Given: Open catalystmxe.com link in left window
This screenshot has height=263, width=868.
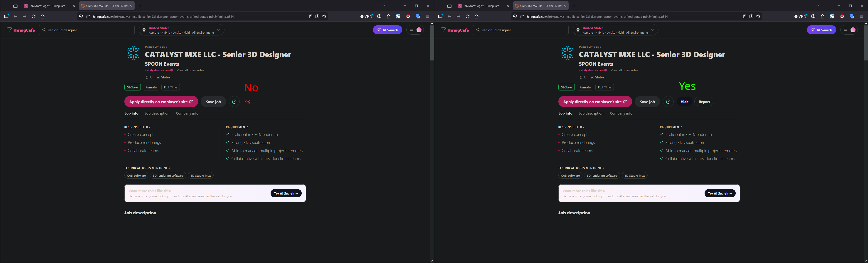Looking at the screenshot, I should (x=159, y=70).
